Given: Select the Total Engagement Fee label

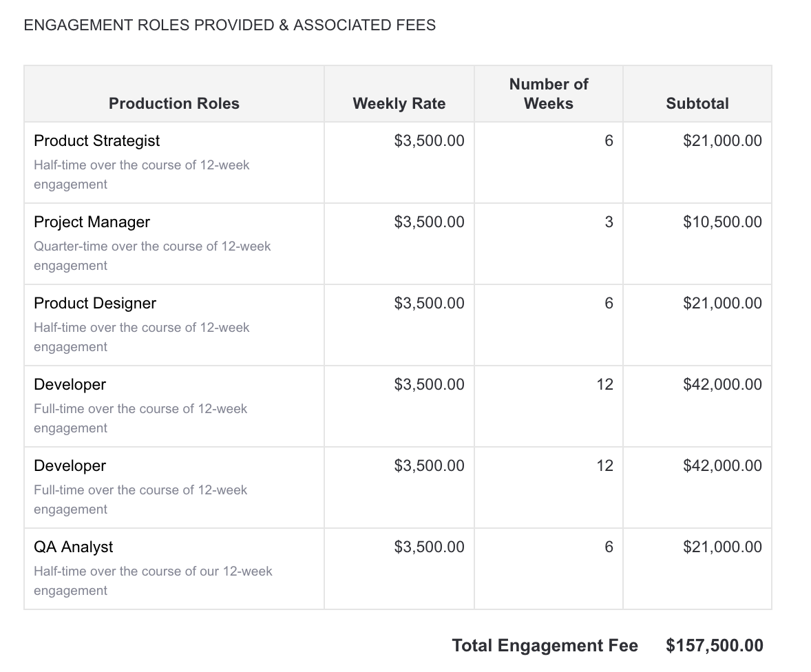Looking at the screenshot, I should pyautogui.click(x=545, y=645).
